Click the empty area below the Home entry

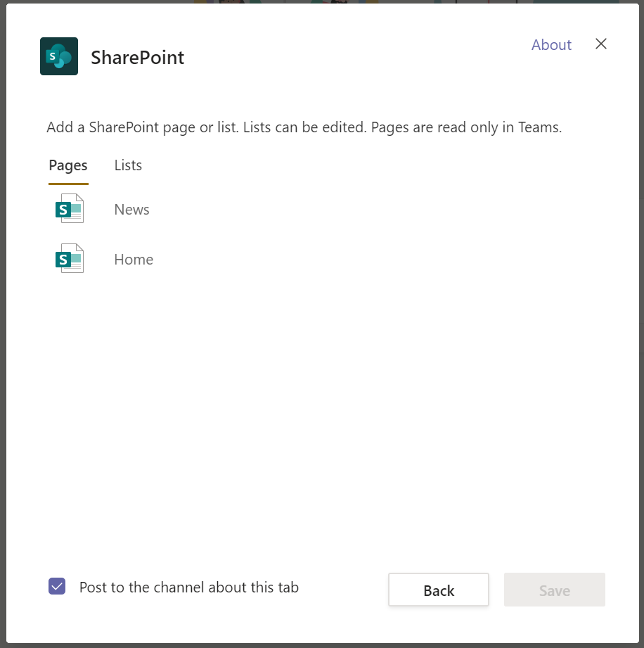[322, 413]
